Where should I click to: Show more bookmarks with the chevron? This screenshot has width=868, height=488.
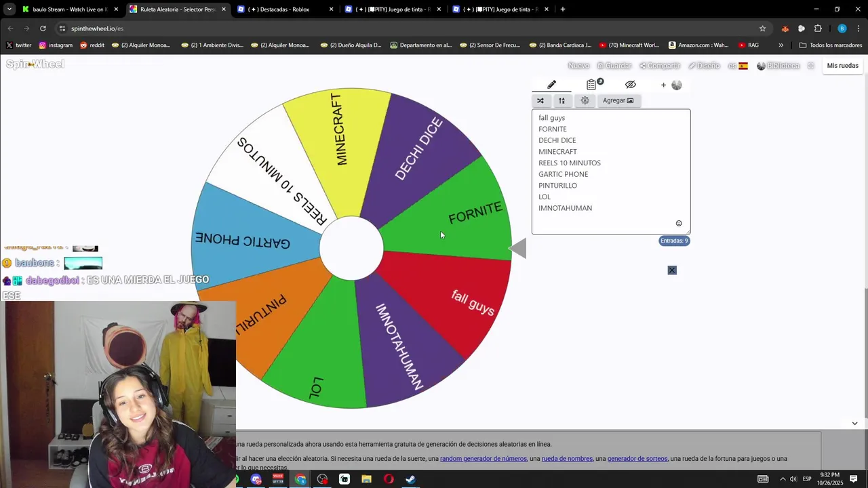tap(781, 45)
